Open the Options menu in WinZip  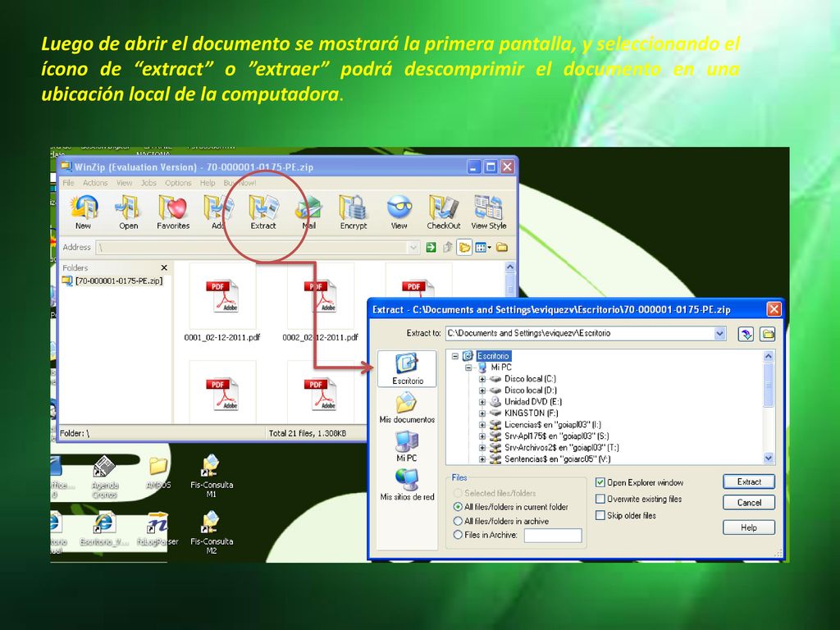pos(178,183)
